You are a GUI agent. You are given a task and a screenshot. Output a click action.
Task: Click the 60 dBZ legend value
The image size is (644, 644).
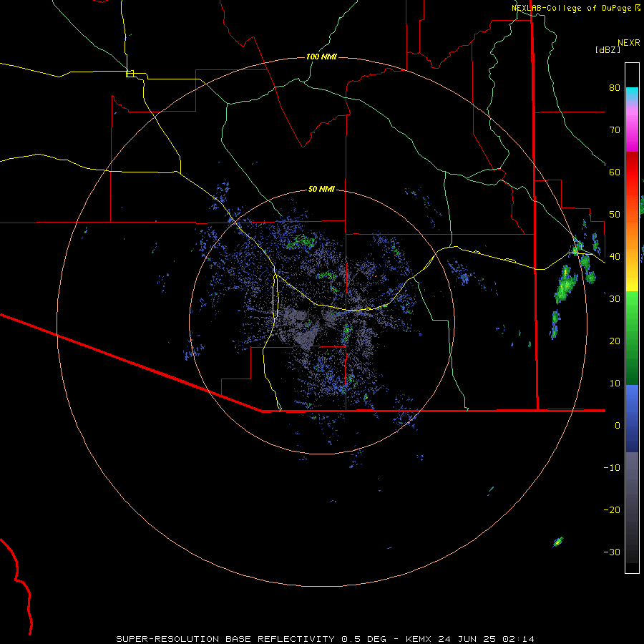click(x=615, y=172)
